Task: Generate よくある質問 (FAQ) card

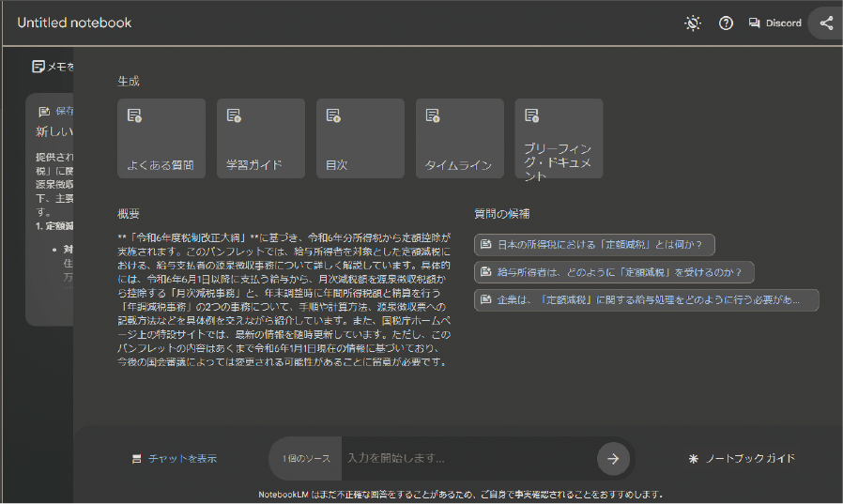Action: point(161,138)
